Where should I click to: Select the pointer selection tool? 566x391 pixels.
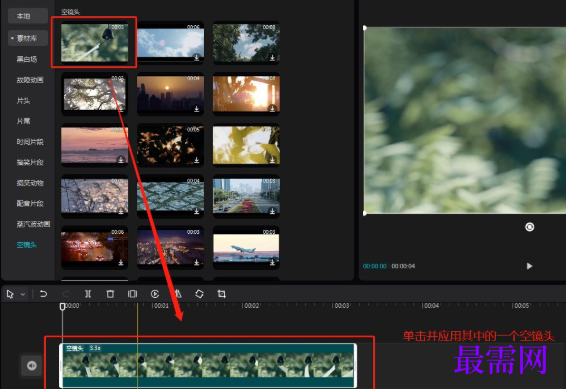pyautogui.click(x=10, y=294)
